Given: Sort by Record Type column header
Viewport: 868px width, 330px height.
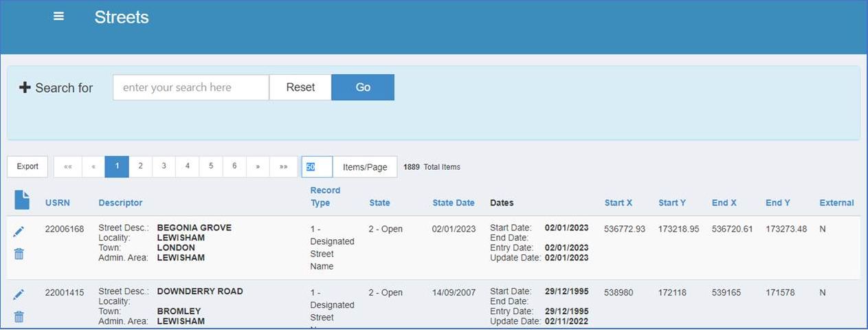Looking at the screenshot, I should point(325,197).
